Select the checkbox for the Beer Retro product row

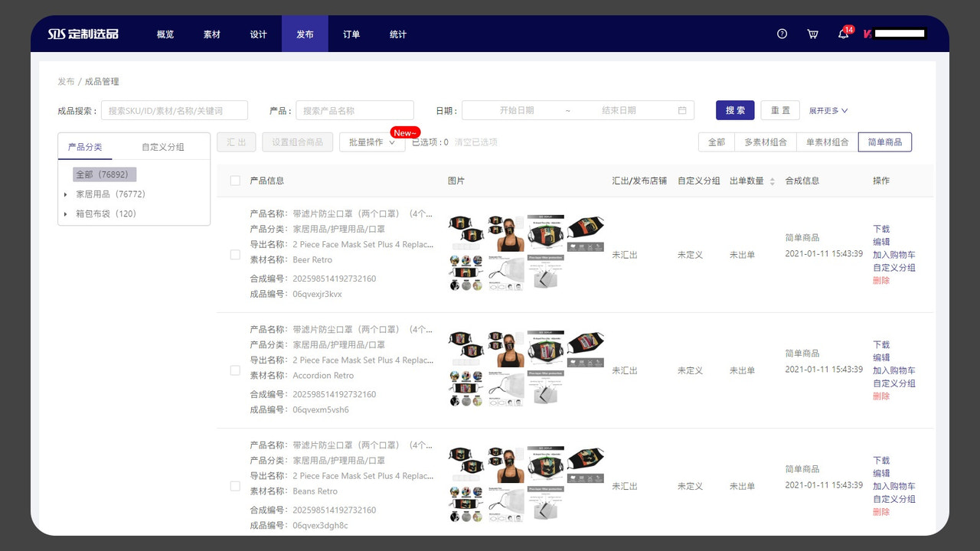tap(235, 255)
